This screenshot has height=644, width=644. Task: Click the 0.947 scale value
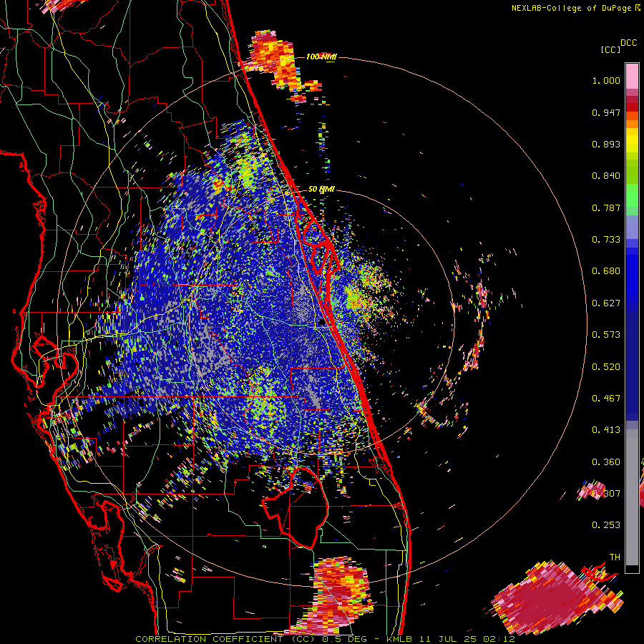[606, 112]
